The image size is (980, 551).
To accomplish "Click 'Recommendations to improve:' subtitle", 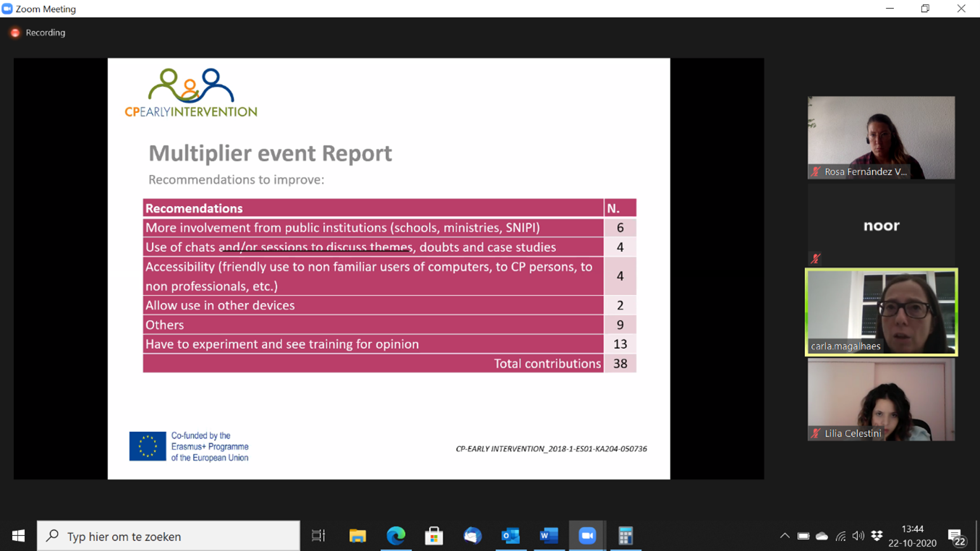I will (237, 179).
